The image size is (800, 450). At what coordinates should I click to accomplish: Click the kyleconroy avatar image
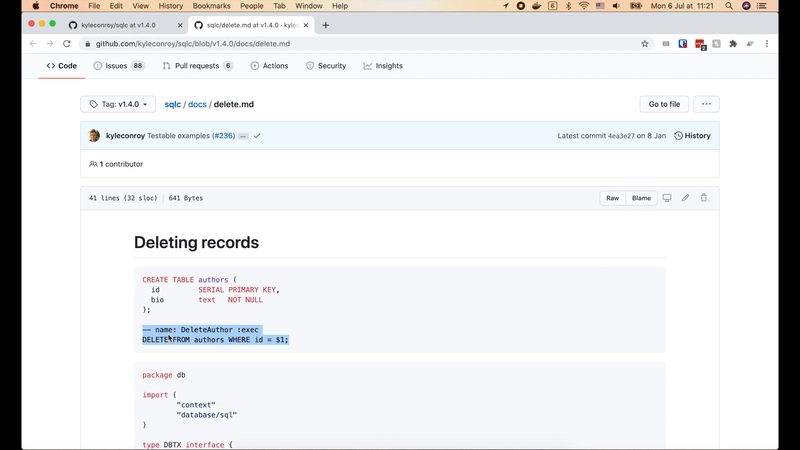[x=94, y=135]
